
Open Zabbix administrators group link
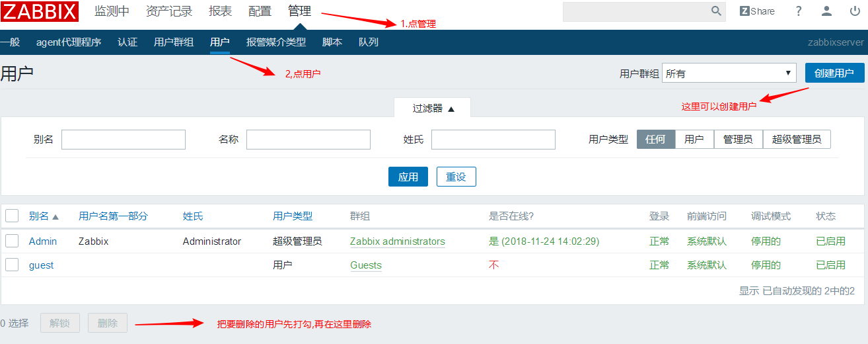pyautogui.click(x=398, y=241)
